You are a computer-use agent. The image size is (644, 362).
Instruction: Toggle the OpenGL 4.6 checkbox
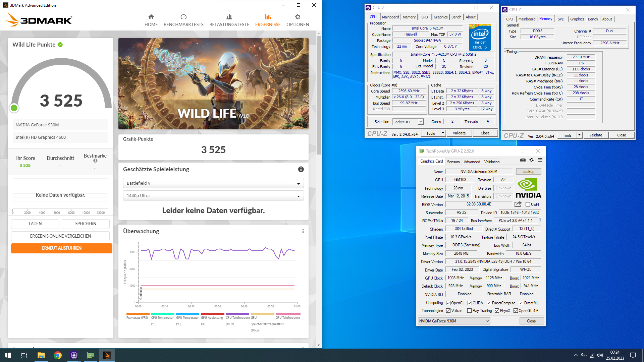tap(516, 311)
